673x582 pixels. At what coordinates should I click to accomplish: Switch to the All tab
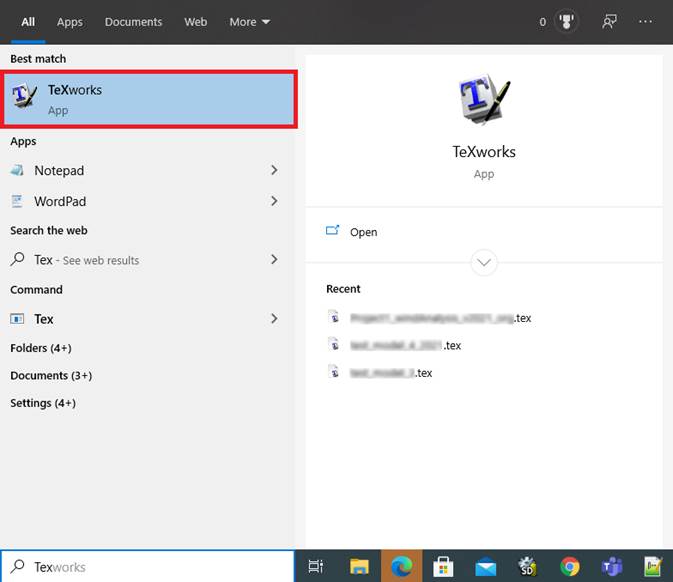[28, 22]
